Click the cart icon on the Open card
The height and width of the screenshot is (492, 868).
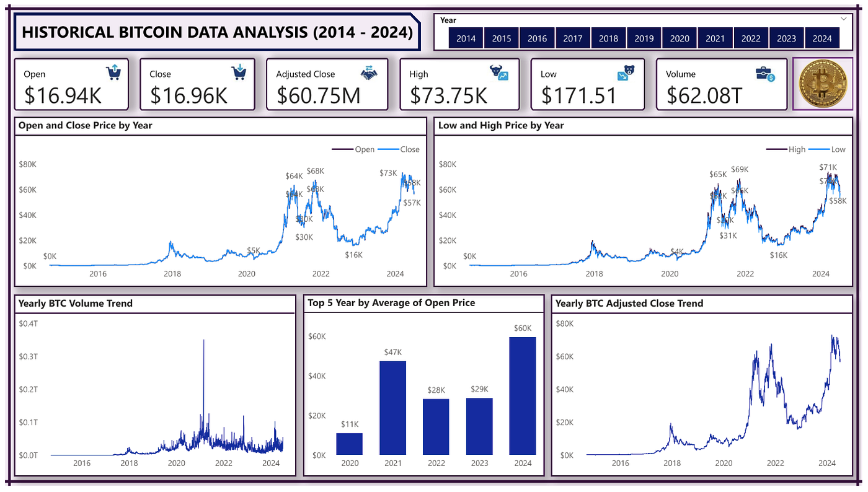pos(113,72)
